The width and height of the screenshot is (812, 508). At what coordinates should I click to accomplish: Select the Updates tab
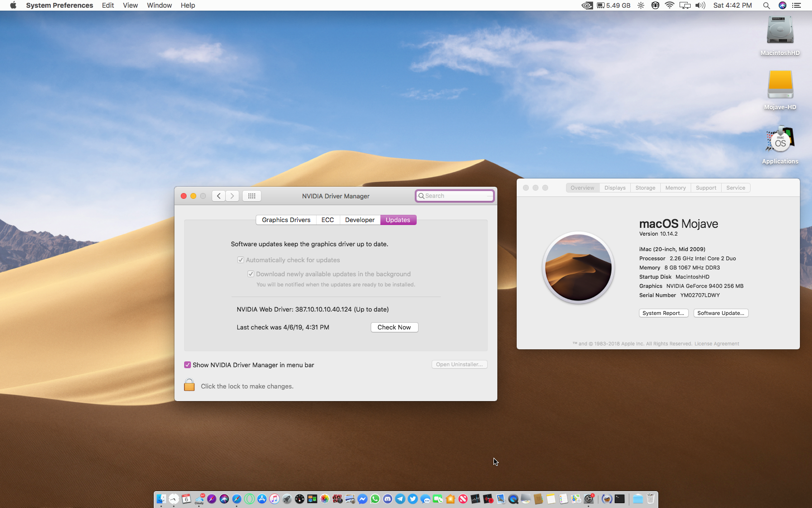point(398,220)
